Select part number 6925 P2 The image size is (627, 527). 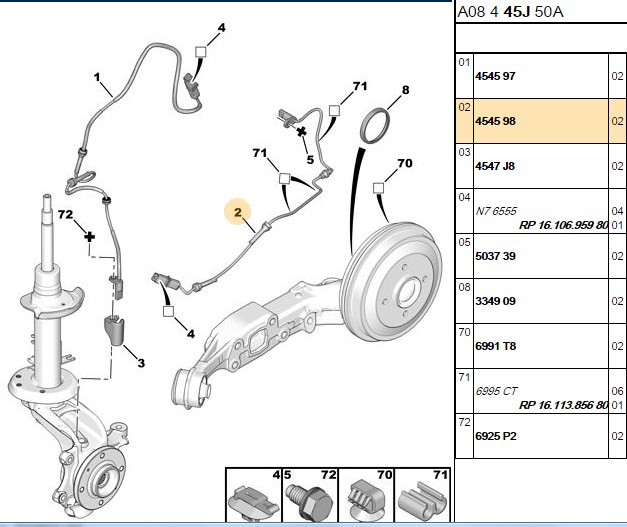coord(496,436)
